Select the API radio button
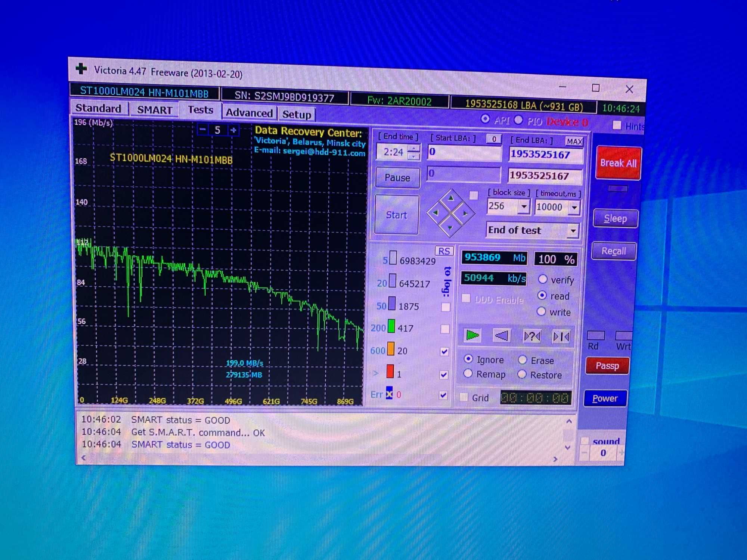 click(x=485, y=119)
